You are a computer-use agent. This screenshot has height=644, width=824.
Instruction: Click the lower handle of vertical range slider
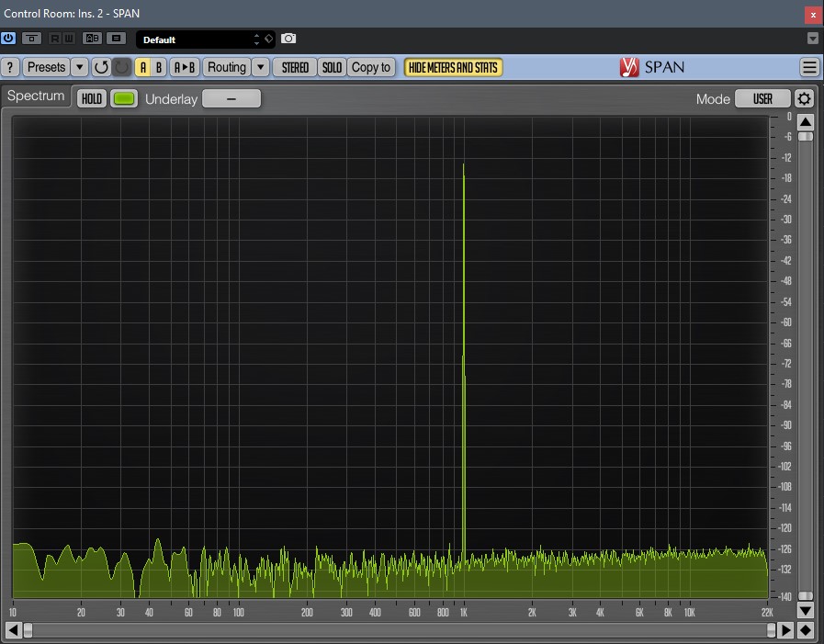[806, 595]
